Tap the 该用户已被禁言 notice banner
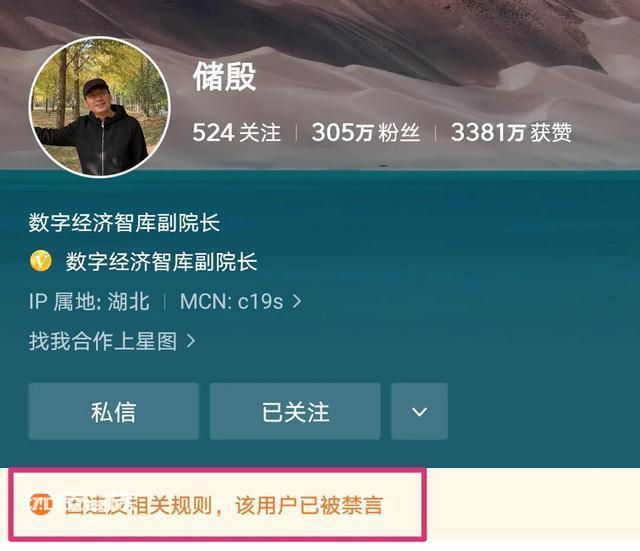Viewport: 640px width, 551px height. [218, 504]
